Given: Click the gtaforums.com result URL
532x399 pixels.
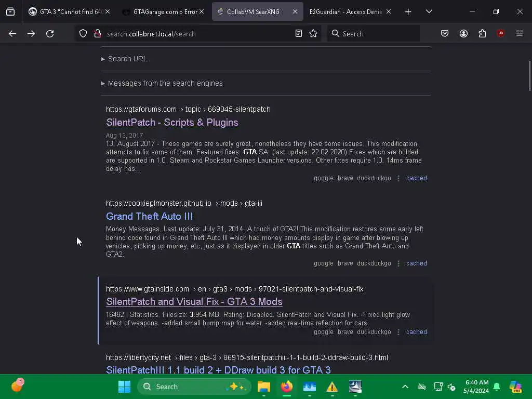Looking at the screenshot, I should coord(188,109).
